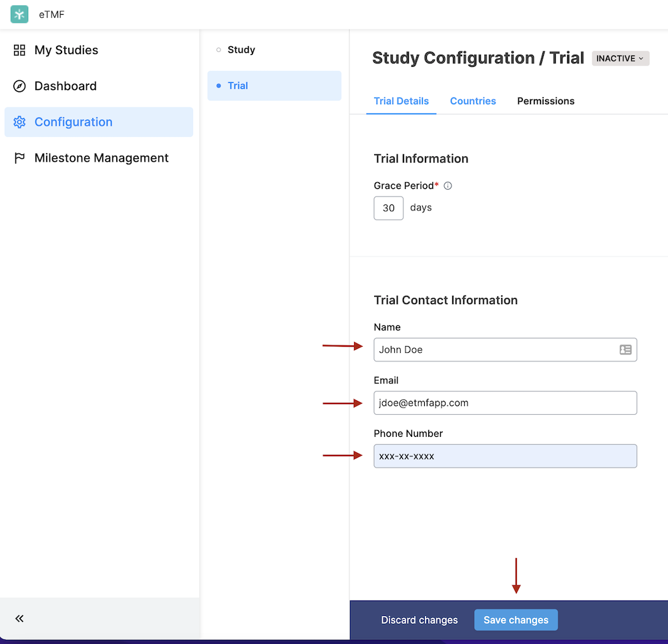Focus the Name field with John Doe
Viewport: 668px width, 644px height.
(x=505, y=349)
